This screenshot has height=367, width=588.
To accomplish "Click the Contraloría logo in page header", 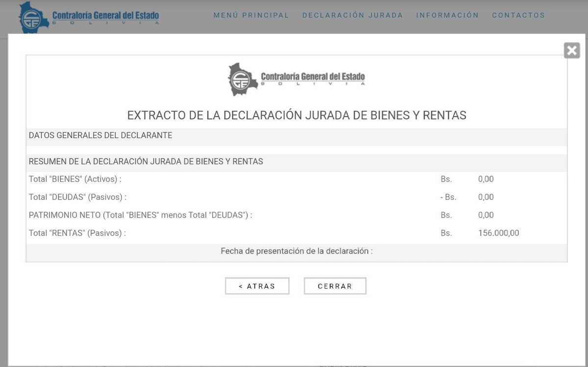I will coord(89,17).
